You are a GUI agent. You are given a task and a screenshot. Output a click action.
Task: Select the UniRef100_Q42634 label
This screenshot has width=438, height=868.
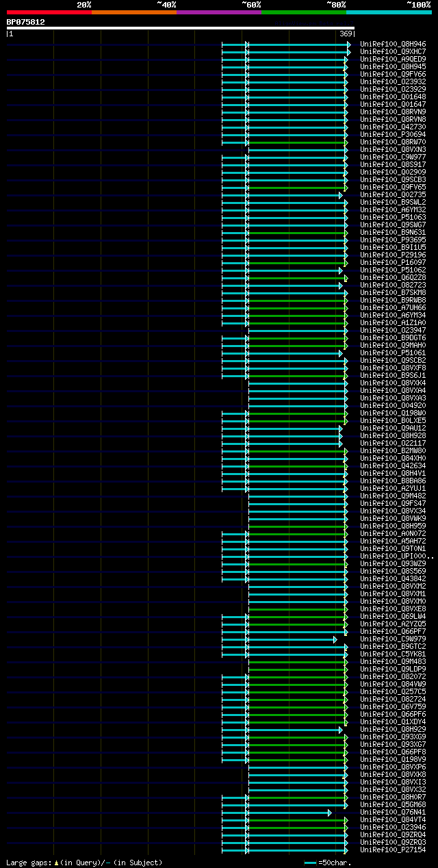pyautogui.click(x=394, y=465)
